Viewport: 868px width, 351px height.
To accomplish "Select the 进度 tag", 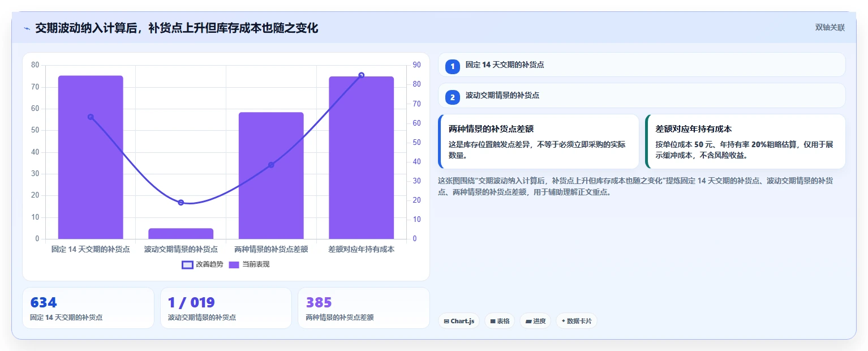I will (x=535, y=321).
